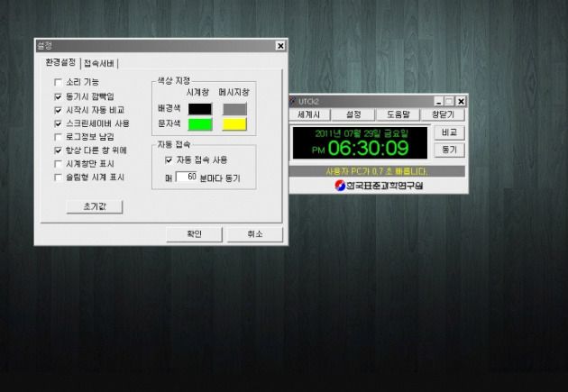Click the sync interval minutes field

pos(187,177)
